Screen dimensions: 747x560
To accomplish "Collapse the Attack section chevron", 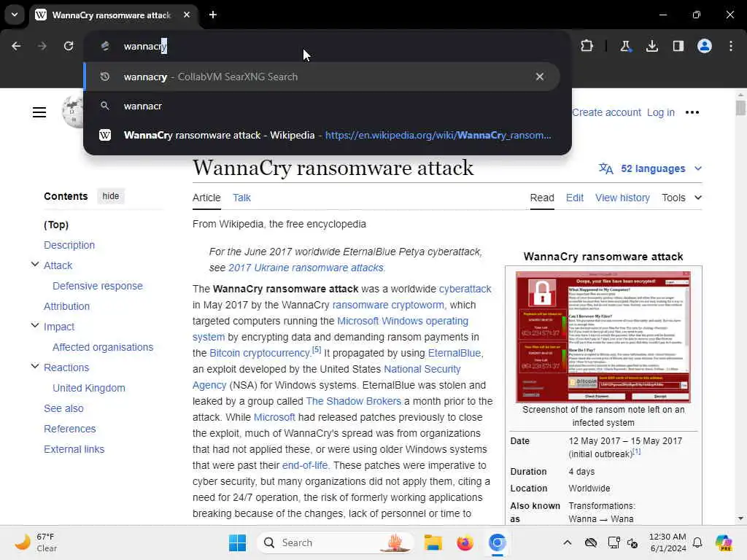I will [x=35, y=264].
